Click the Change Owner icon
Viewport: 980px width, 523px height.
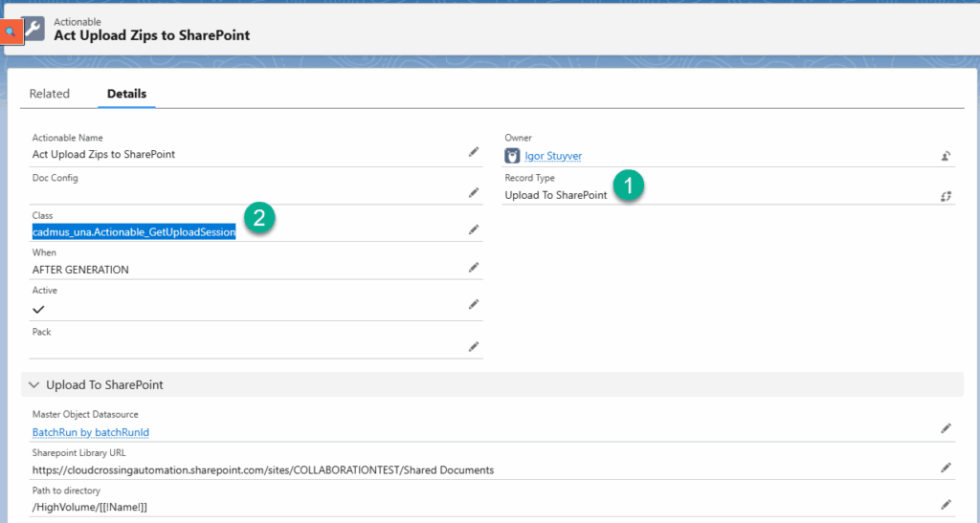point(946,156)
